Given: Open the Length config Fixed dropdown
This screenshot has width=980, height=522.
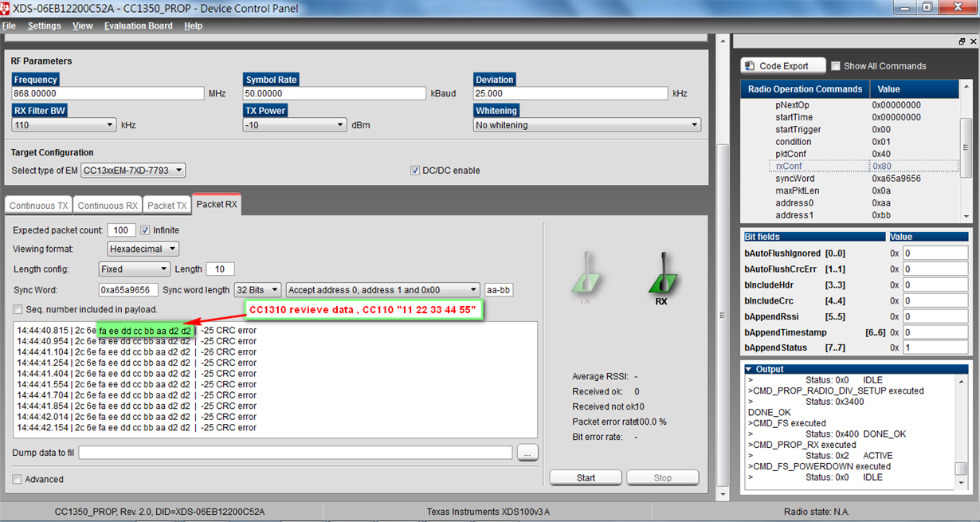Looking at the screenshot, I should tap(135, 269).
